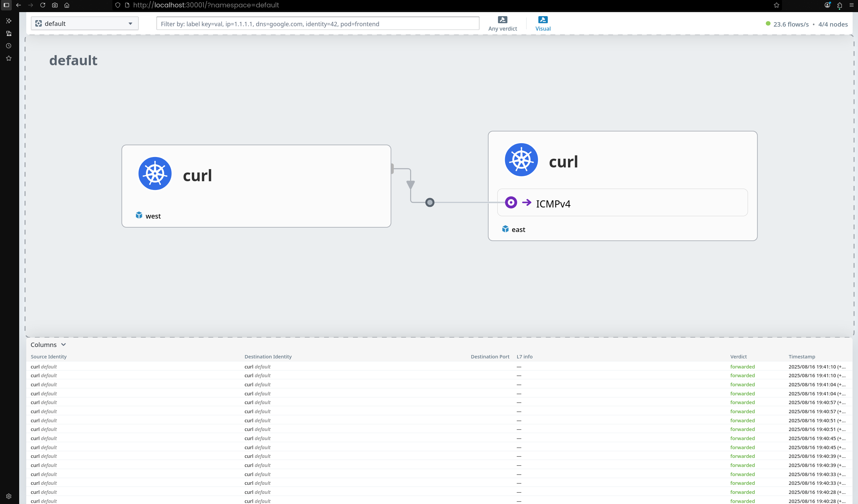The height and width of the screenshot is (504, 858).
Task: Go forward in browser history
Action: pyautogui.click(x=31, y=5)
